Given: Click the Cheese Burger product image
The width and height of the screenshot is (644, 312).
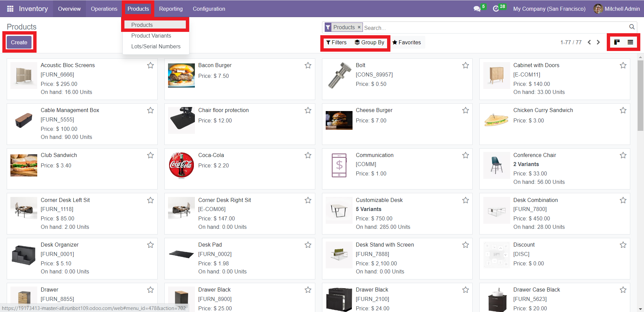Looking at the screenshot, I should click(339, 120).
